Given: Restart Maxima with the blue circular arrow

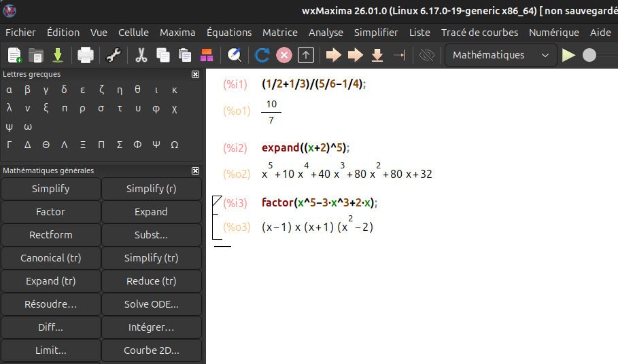Looking at the screenshot, I should point(262,55).
